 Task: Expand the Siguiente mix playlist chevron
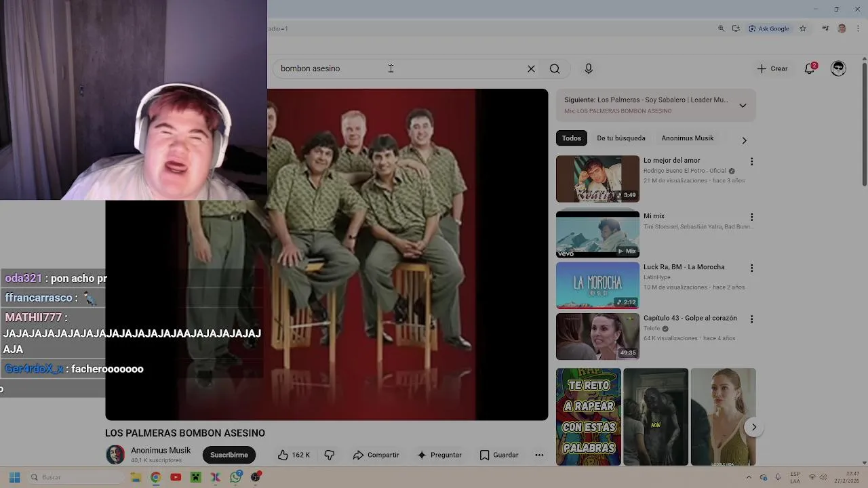(743, 106)
